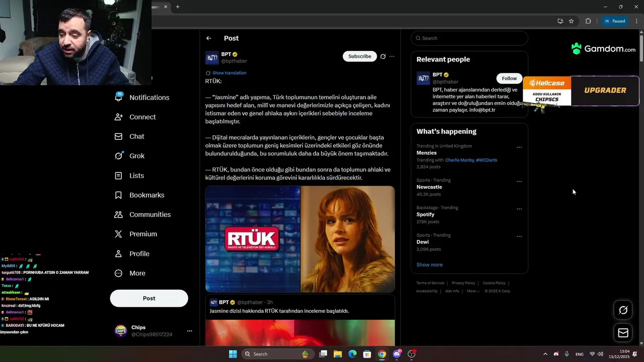Click the Hellcase Upgrader banner
This screenshot has height=362, width=644.
pos(581,90)
